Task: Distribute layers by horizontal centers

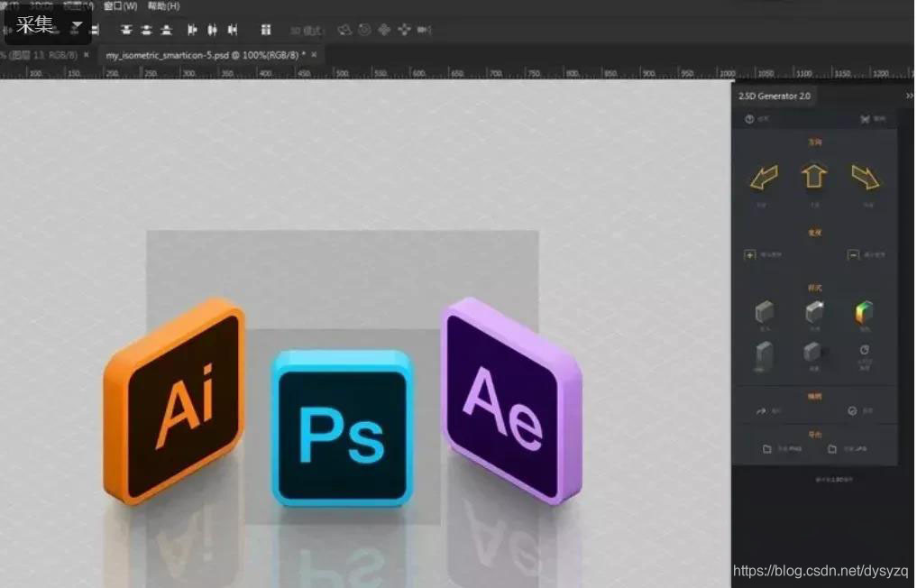Action: pyautogui.click(x=212, y=30)
